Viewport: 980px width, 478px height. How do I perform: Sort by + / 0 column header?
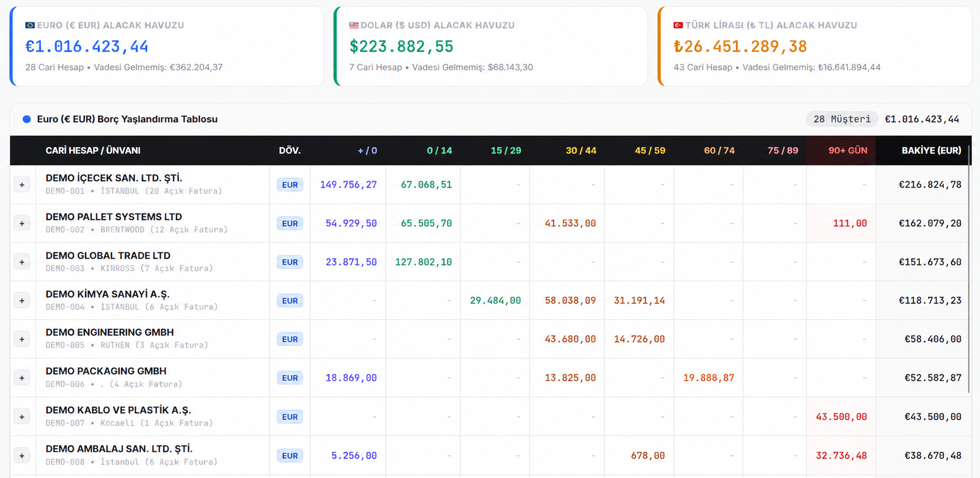click(367, 151)
